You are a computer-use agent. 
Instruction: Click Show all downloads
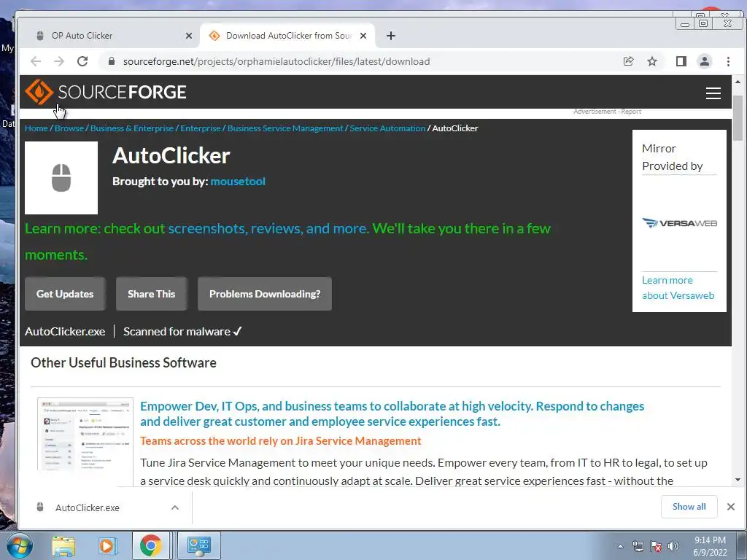(689, 507)
